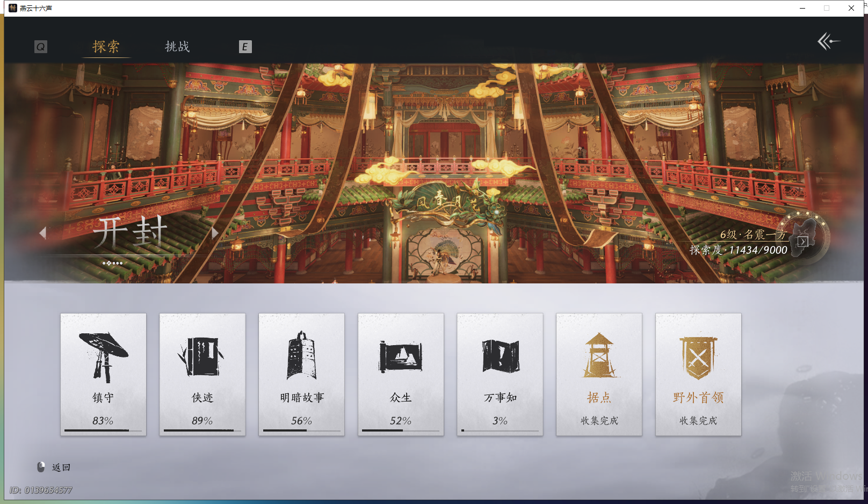Click the 侠迹 89% progress bar
This screenshot has width=868, height=504.
(x=202, y=431)
